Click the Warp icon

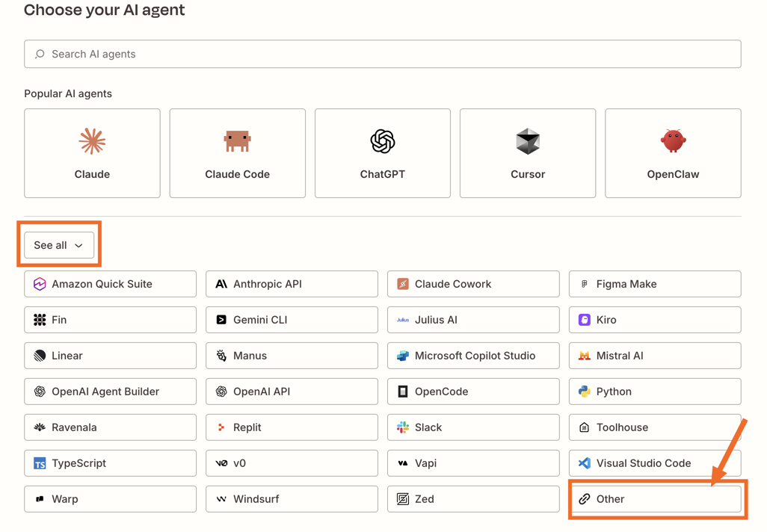tap(40, 499)
